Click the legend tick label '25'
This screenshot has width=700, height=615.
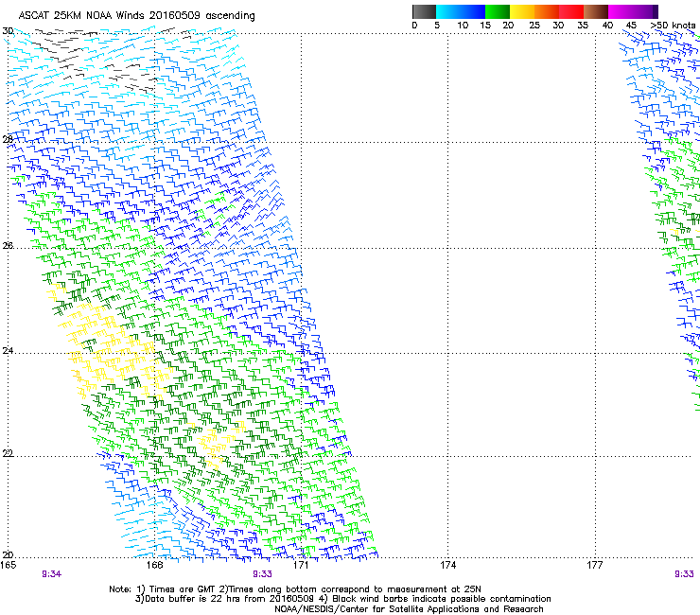pos(534,25)
